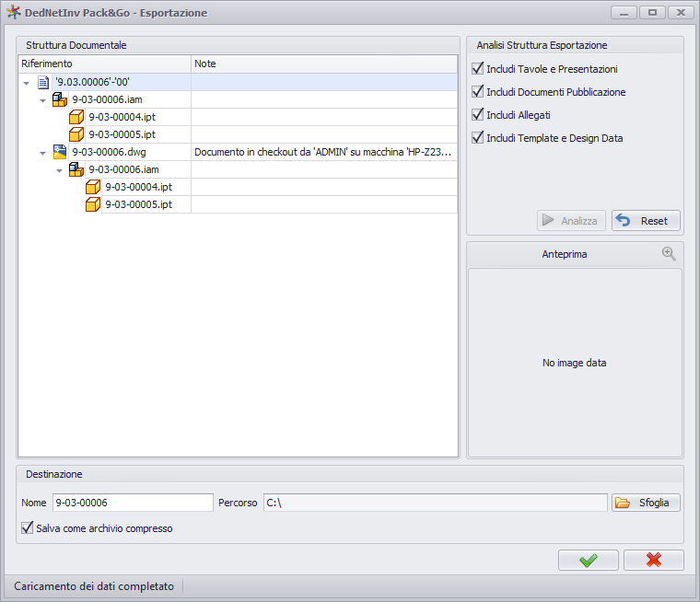Click part icon of 9-03-00005.ipt under first assembly
Screen dimensions: 700x602
pyautogui.click(x=76, y=134)
